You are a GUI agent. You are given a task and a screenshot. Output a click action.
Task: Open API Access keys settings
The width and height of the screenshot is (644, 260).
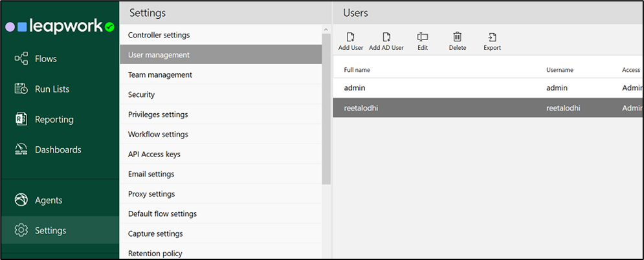coord(154,155)
